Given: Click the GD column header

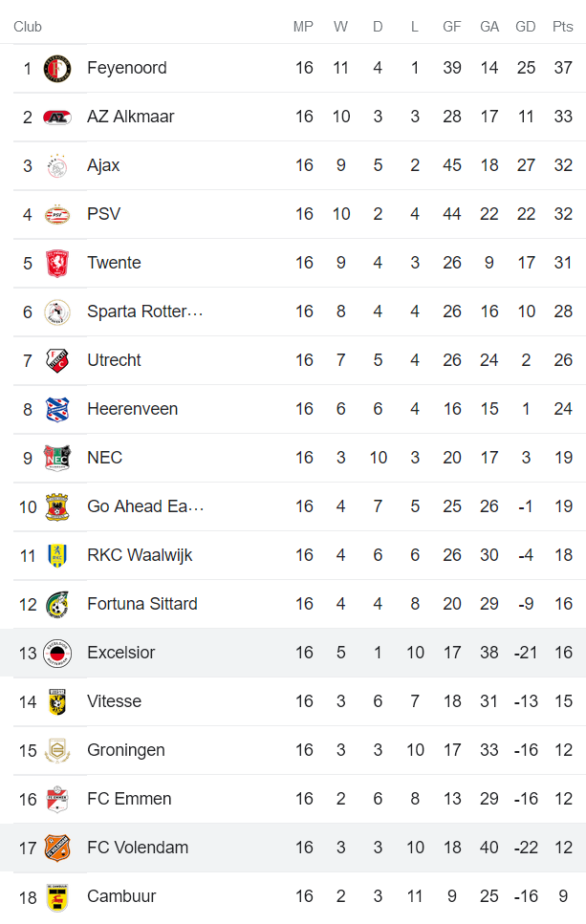Looking at the screenshot, I should pos(526,27).
